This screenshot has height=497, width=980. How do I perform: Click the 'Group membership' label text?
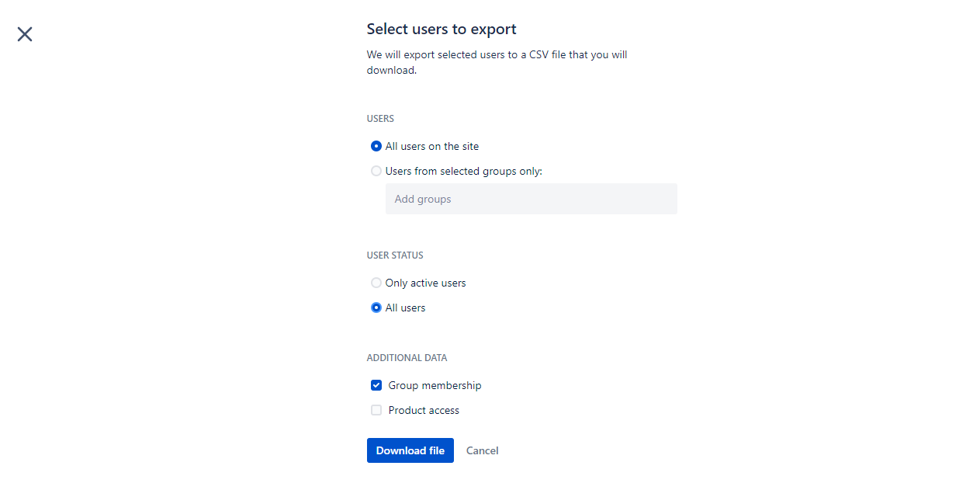tap(435, 385)
